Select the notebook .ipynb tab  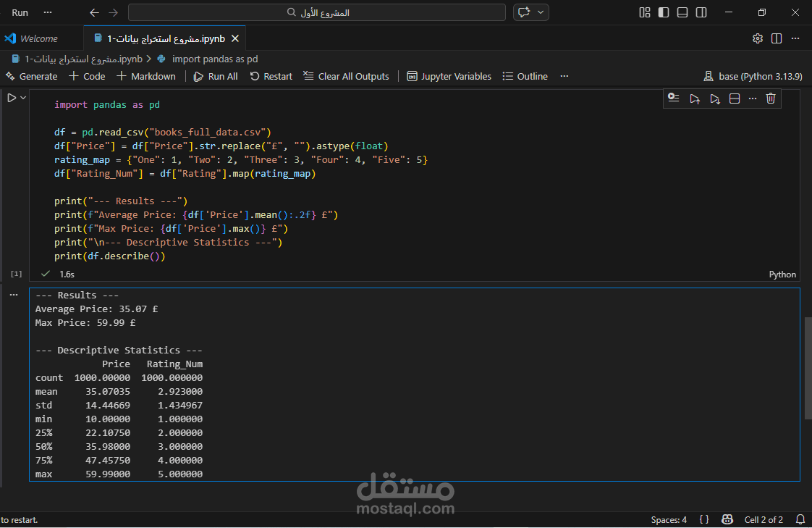pyautogui.click(x=166, y=38)
